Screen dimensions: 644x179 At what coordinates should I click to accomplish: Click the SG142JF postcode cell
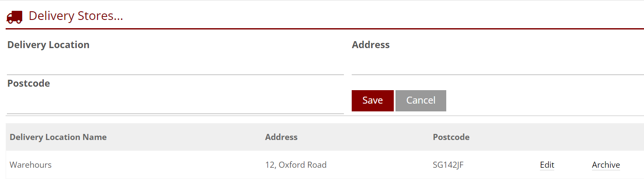(448, 165)
